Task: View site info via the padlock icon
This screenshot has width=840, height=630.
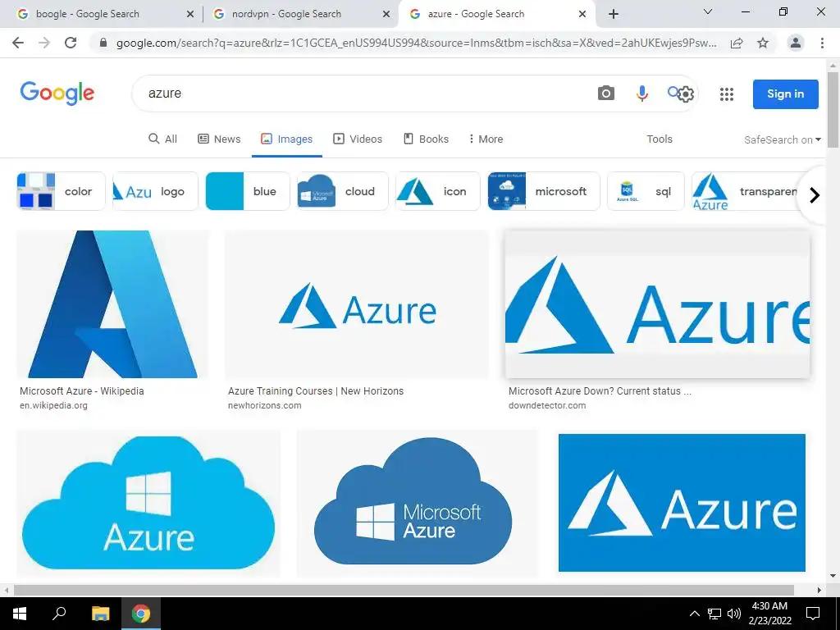Action: (104, 43)
